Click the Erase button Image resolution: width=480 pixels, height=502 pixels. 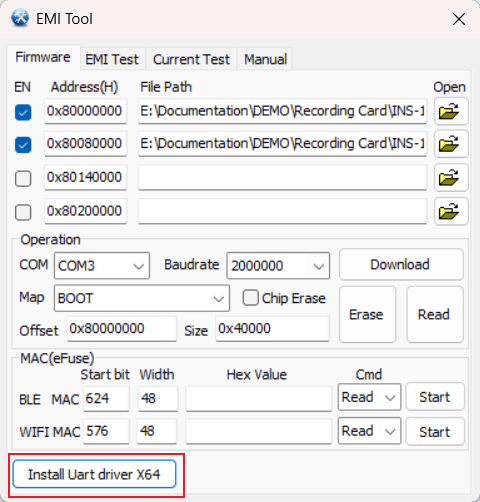[367, 314]
